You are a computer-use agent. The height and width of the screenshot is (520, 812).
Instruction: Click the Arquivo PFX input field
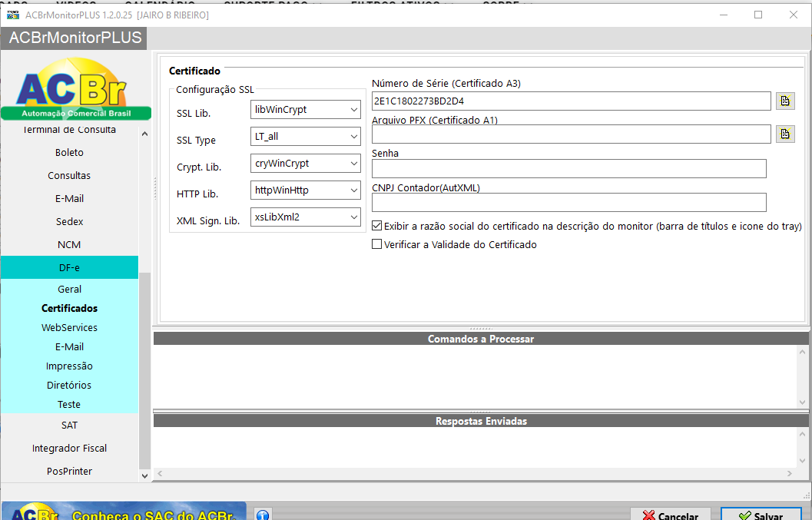[x=572, y=134]
